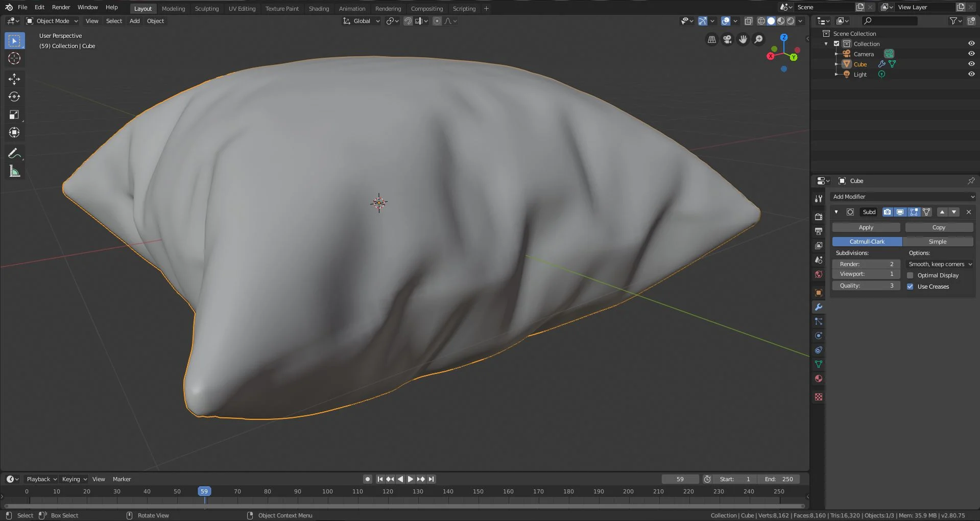The width and height of the screenshot is (980, 521).
Task: Open the Global transform orientation dropdown
Action: pyautogui.click(x=362, y=21)
